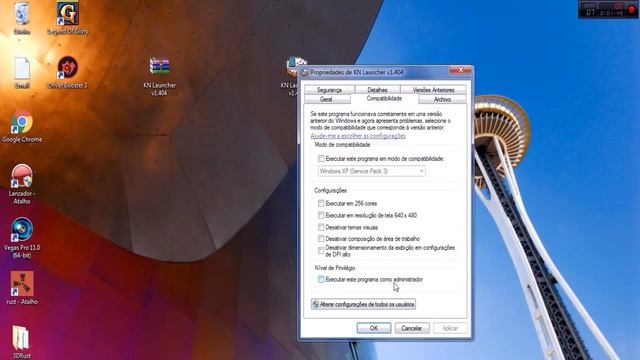Open the Arquivo tab

point(442,99)
